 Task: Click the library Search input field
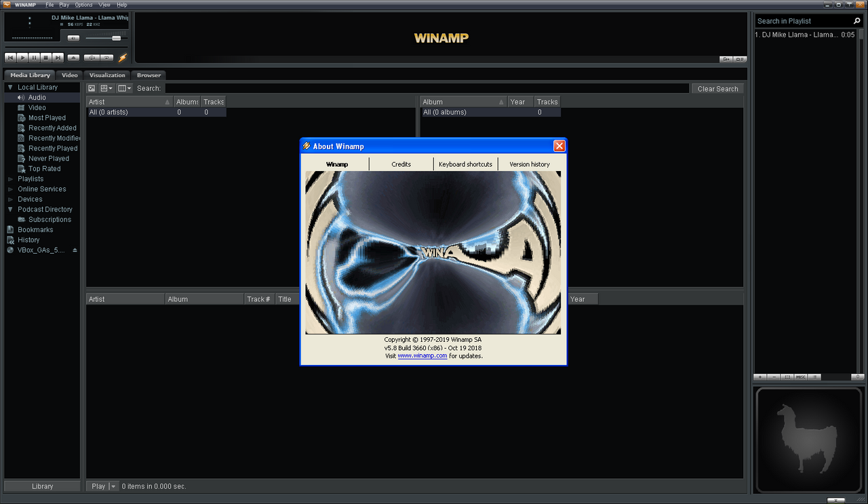[x=427, y=88]
